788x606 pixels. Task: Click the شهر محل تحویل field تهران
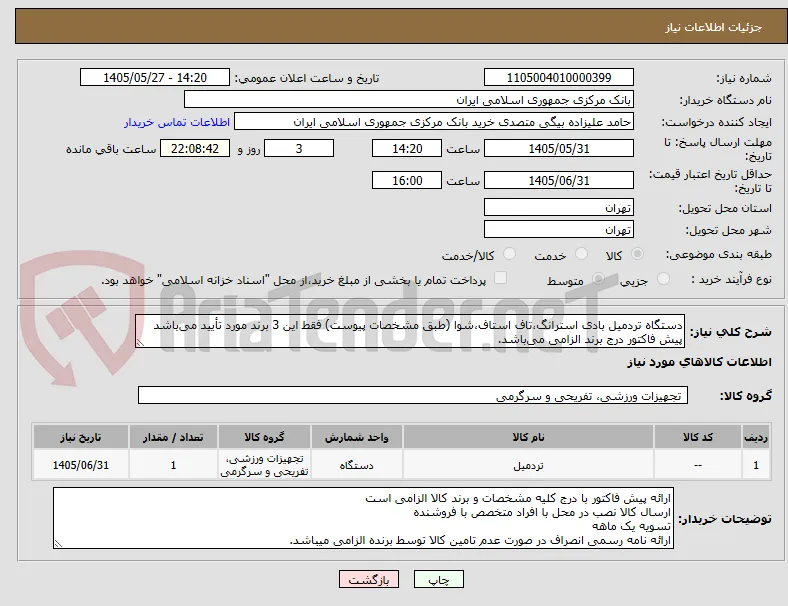coord(558,229)
